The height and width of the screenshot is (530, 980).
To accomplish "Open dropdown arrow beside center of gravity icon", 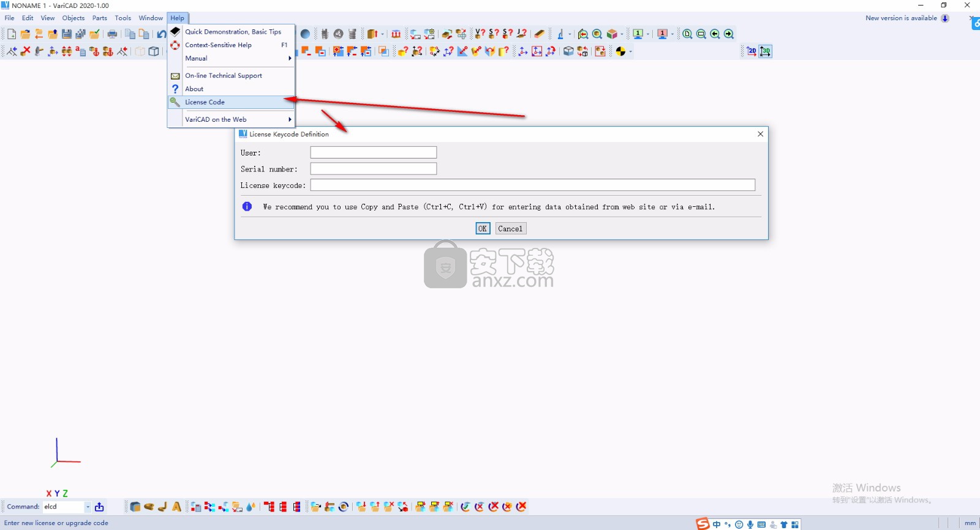I will pyautogui.click(x=630, y=51).
